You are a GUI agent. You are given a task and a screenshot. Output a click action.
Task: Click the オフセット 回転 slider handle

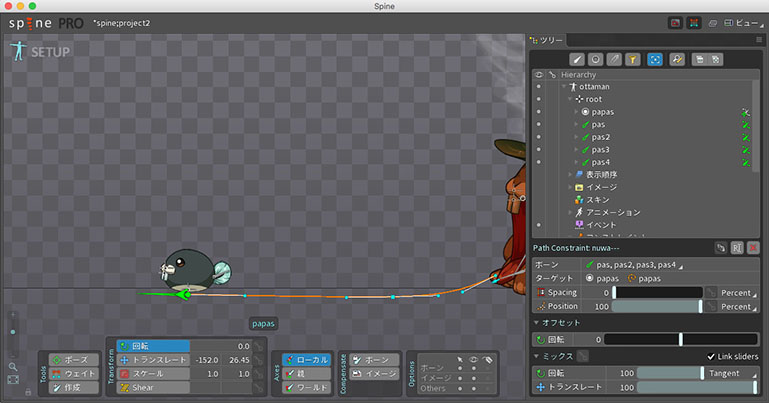coord(680,339)
